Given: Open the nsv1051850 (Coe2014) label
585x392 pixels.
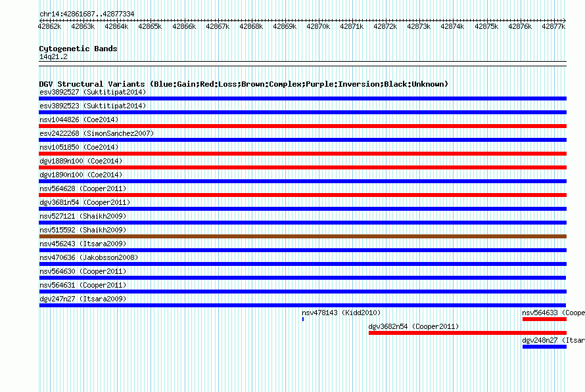Looking at the screenshot, I should [x=79, y=147].
